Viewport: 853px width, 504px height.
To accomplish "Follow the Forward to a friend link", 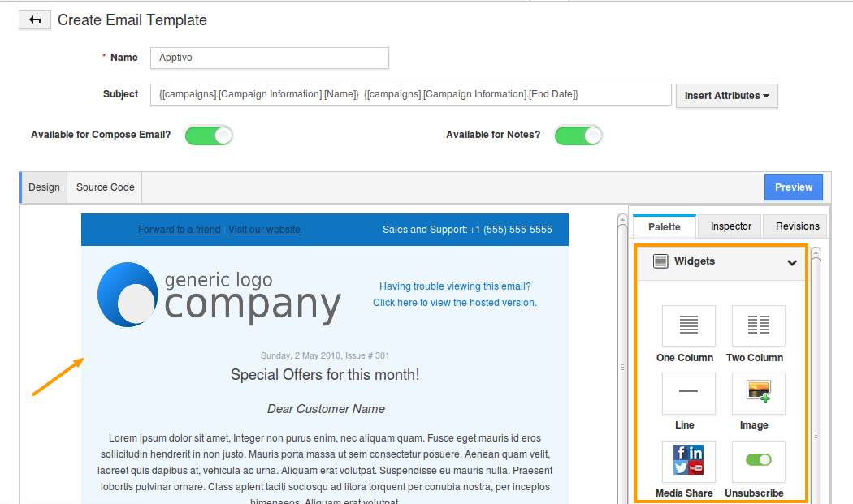I will 179,230.
